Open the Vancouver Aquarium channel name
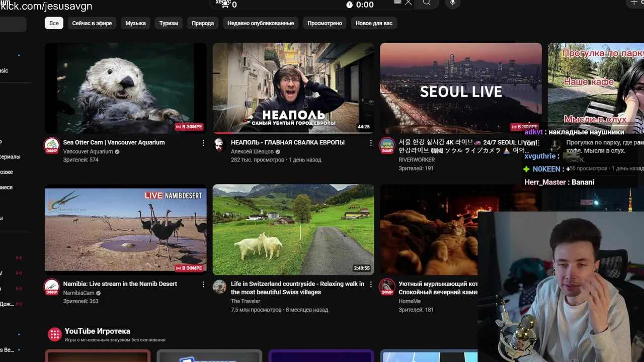This screenshot has width=644, height=362. (88, 151)
